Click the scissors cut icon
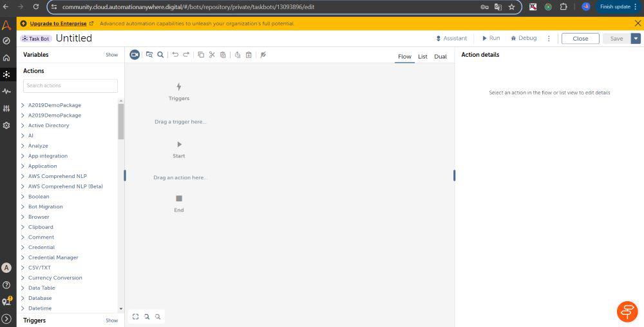This screenshot has height=327, width=644. pos(212,55)
